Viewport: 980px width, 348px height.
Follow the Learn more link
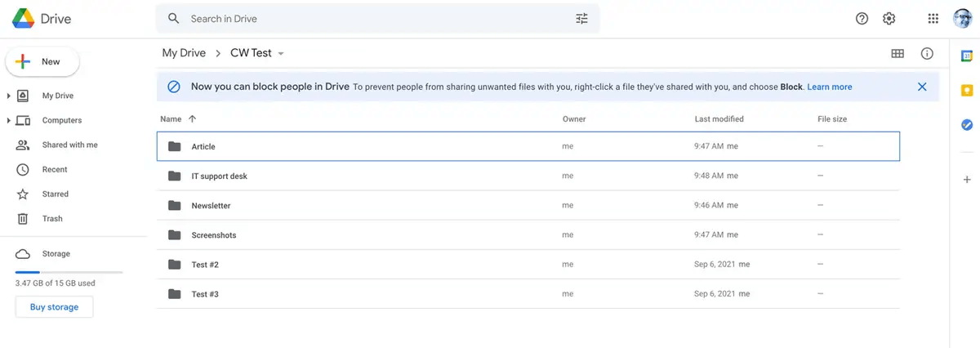tap(829, 87)
